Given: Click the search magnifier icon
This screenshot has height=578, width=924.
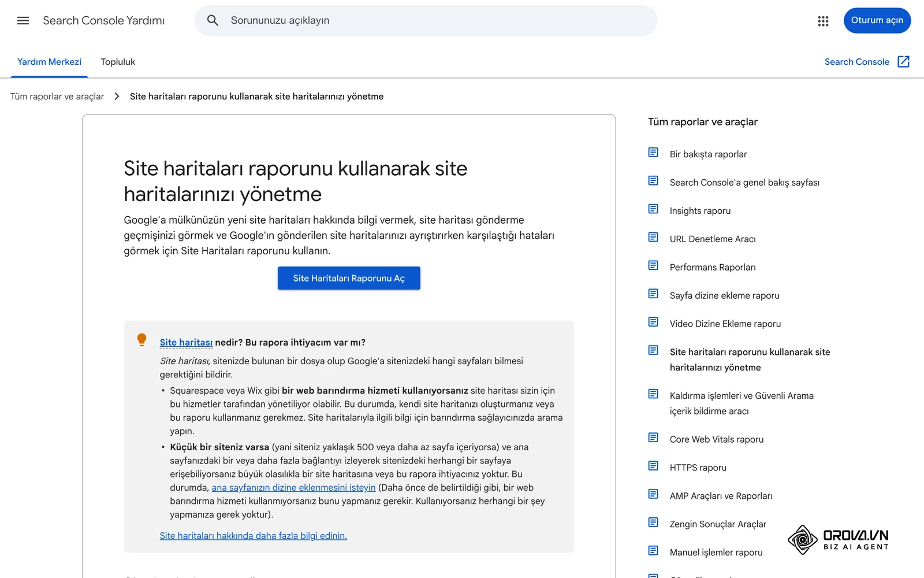Looking at the screenshot, I should click(213, 21).
